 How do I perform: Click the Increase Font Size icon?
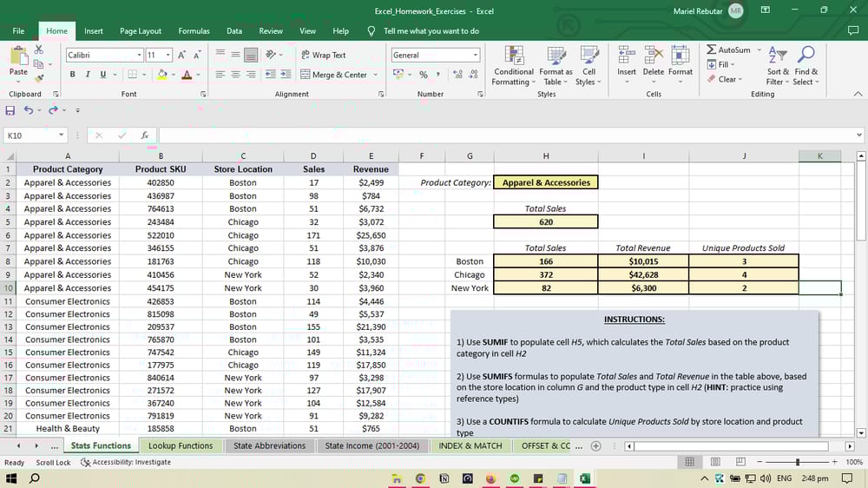181,55
